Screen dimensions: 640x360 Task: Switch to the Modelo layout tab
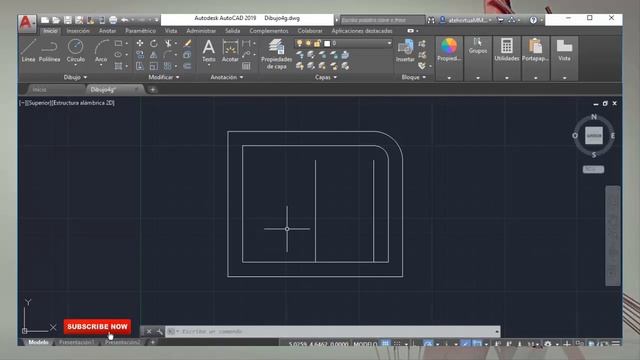(38, 342)
